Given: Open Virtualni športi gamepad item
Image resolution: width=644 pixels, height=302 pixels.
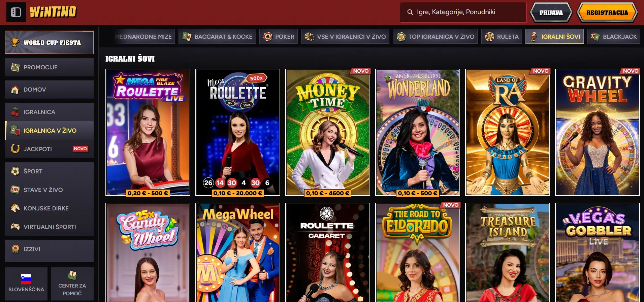Looking at the screenshot, I should click(x=49, y=227).
